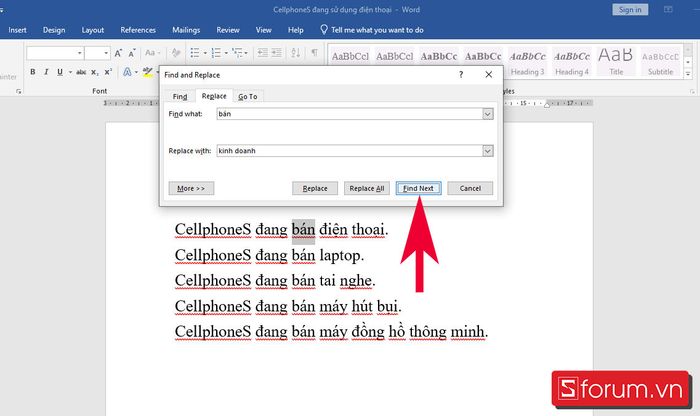
Task: Expand underline style dropdown arrow
Action: (70, 72)
